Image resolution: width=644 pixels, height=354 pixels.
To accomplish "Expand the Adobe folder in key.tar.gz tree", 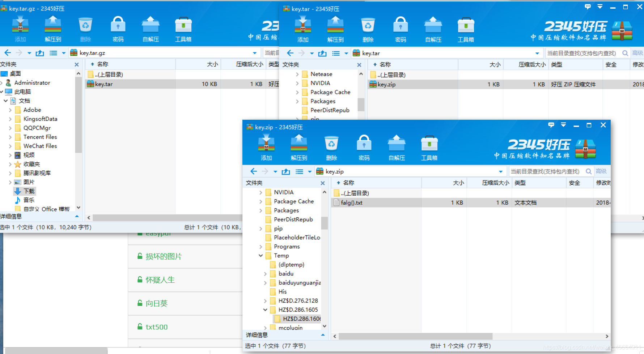I will click(10, 110).
